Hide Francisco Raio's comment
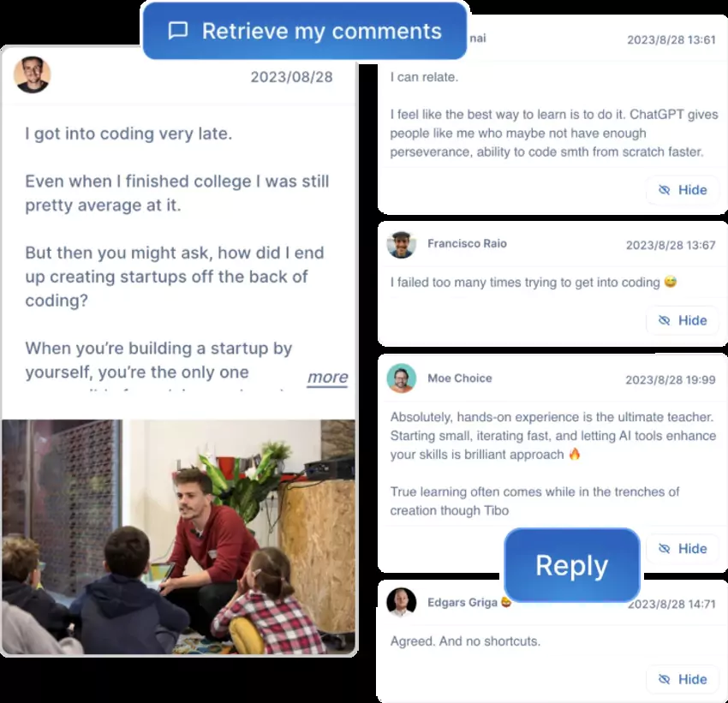728x703 pixels. (683, 320)
